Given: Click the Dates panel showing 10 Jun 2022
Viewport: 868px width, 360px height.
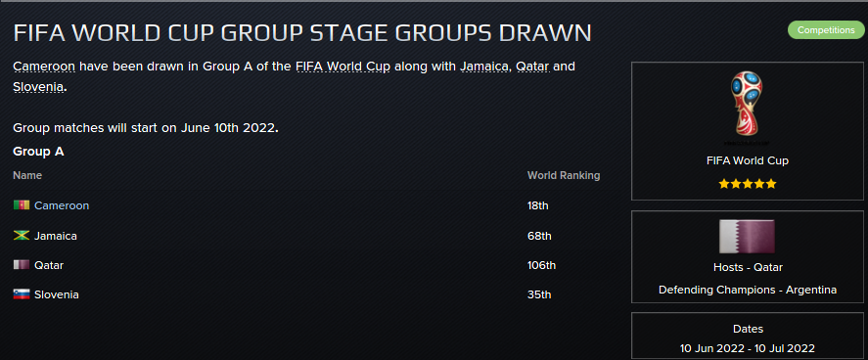Looking at the screenshot, I should pyautogui.click(x=748, y=337).
